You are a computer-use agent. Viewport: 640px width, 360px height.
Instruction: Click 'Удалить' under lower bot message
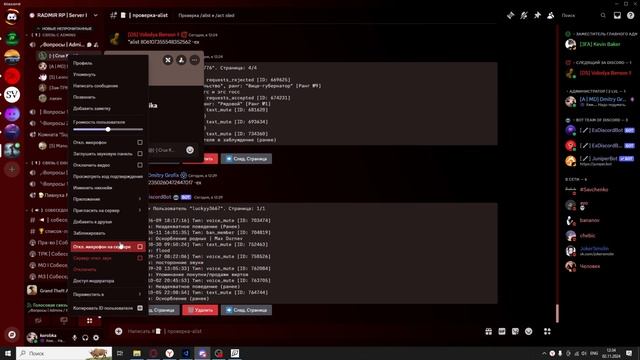200,310
